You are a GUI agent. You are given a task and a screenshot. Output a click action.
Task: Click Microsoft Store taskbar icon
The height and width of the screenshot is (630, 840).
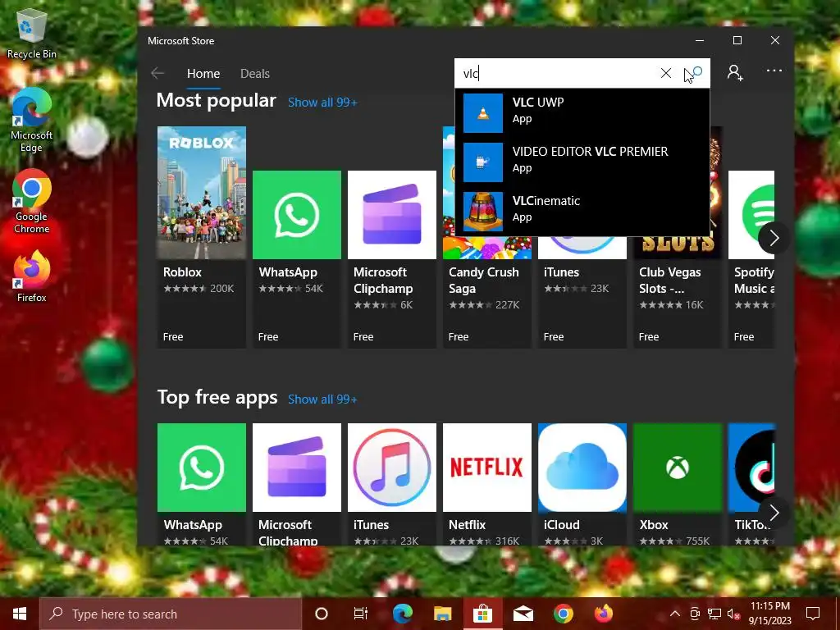point(482,614)
